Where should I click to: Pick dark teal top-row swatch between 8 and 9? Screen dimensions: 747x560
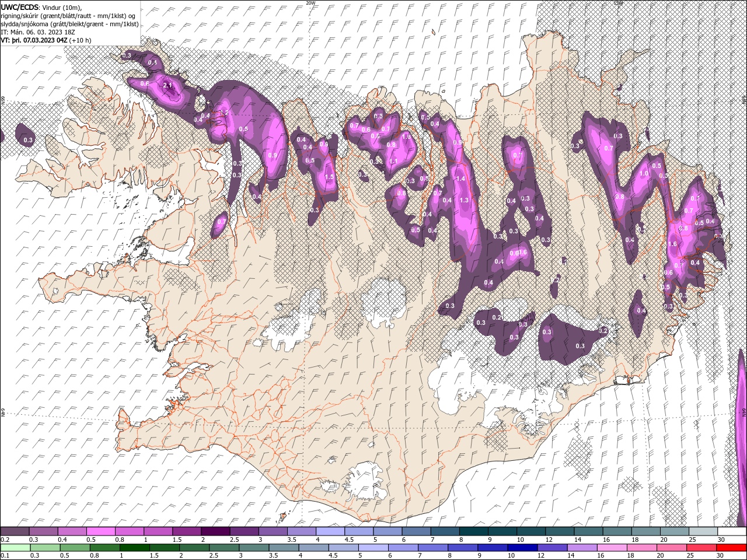point(473,531)
